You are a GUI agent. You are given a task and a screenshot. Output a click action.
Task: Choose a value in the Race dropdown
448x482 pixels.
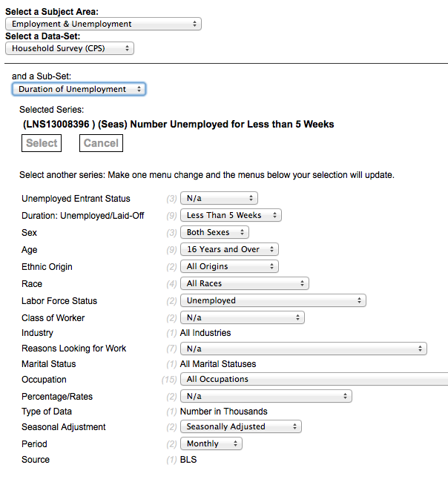[x=244, y=283]
